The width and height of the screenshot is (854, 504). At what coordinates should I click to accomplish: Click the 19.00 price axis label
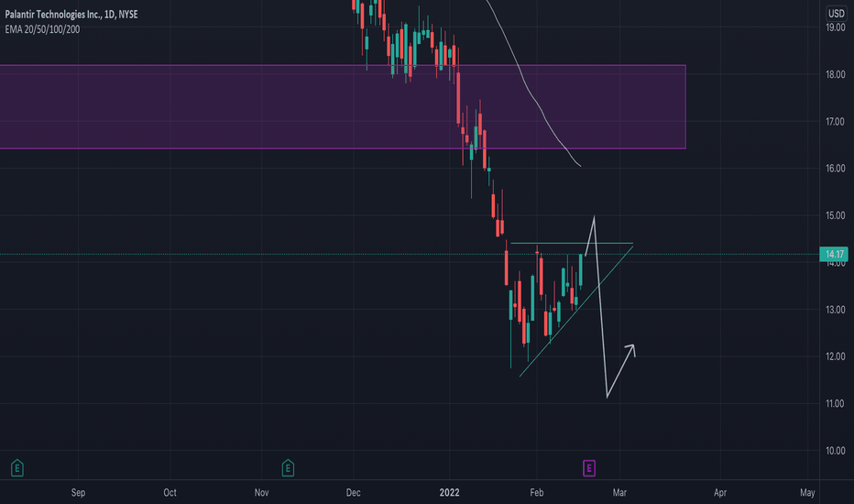tap(836, 27)
